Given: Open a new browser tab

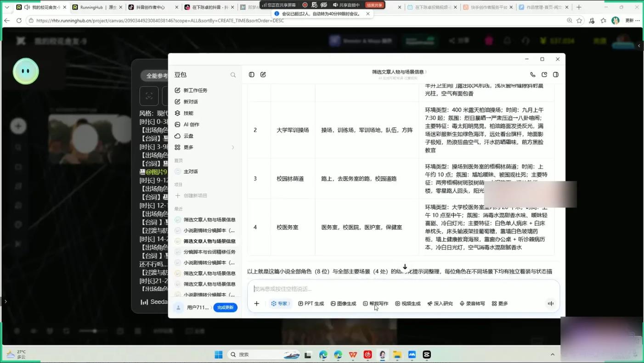Looking at the screenshot, I should click(579, 7).
